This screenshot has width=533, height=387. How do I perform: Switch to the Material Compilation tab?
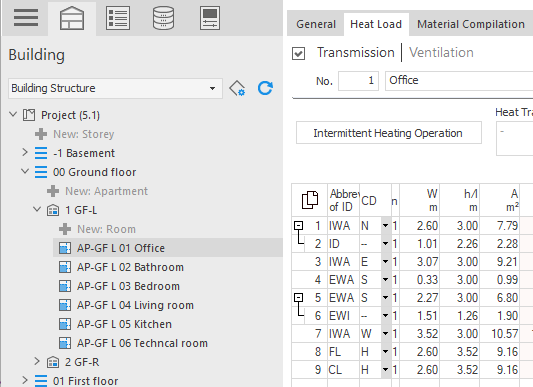point(471,24)
